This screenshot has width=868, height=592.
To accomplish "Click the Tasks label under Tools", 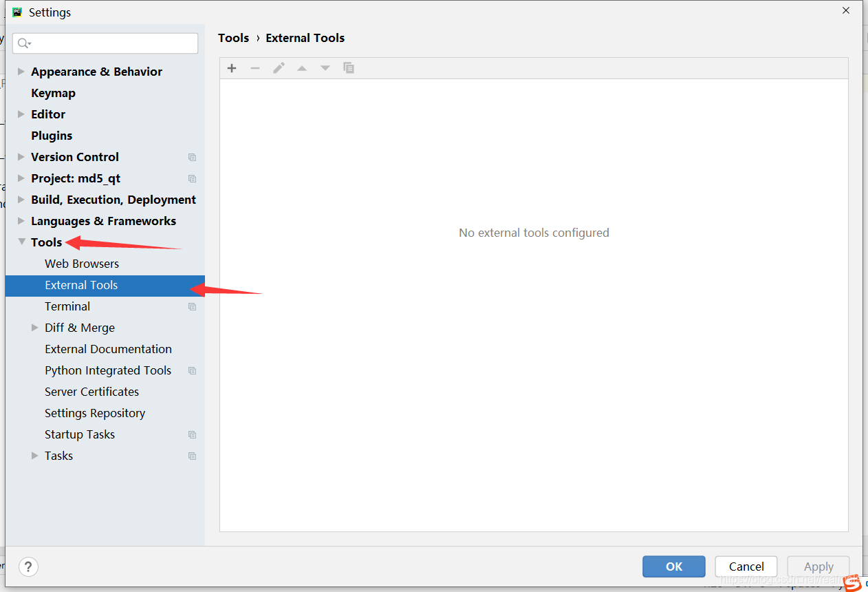I will [x=58, y=456].
